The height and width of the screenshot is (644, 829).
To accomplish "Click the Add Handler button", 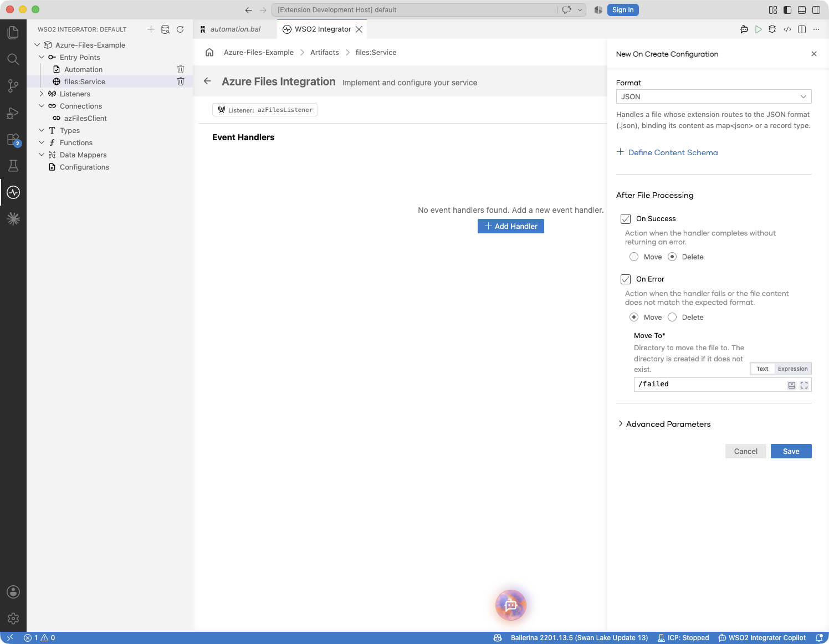I will point(511,226).
